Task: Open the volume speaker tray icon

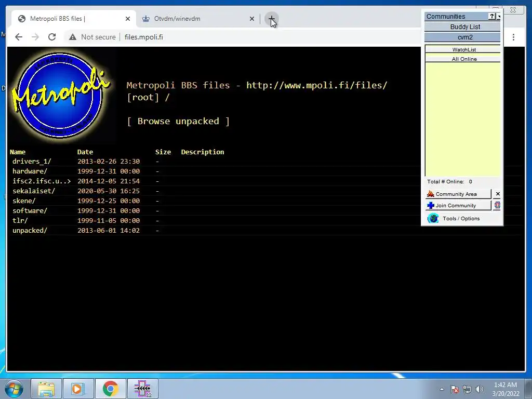Action: pos(479,389)
